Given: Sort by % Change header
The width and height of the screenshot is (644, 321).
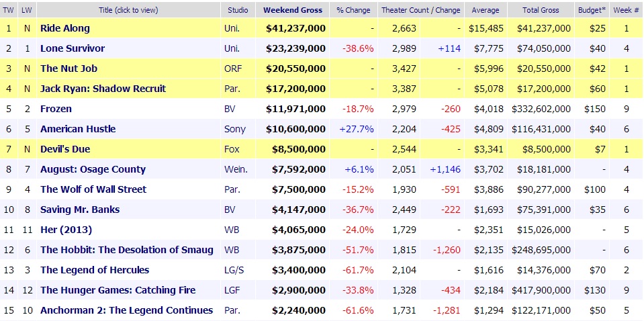Looking at the screenshot, I should pos(353,10).
